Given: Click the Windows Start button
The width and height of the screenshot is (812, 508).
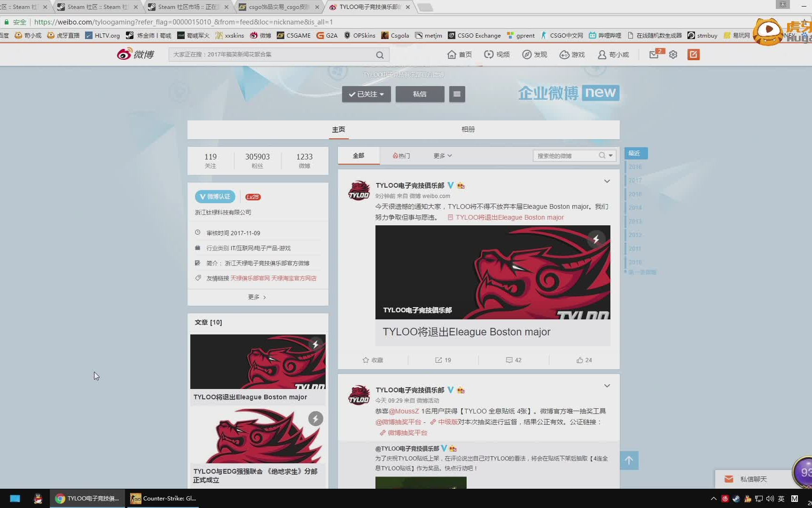Looking at the screenshot, I should (x=15, y=499).
